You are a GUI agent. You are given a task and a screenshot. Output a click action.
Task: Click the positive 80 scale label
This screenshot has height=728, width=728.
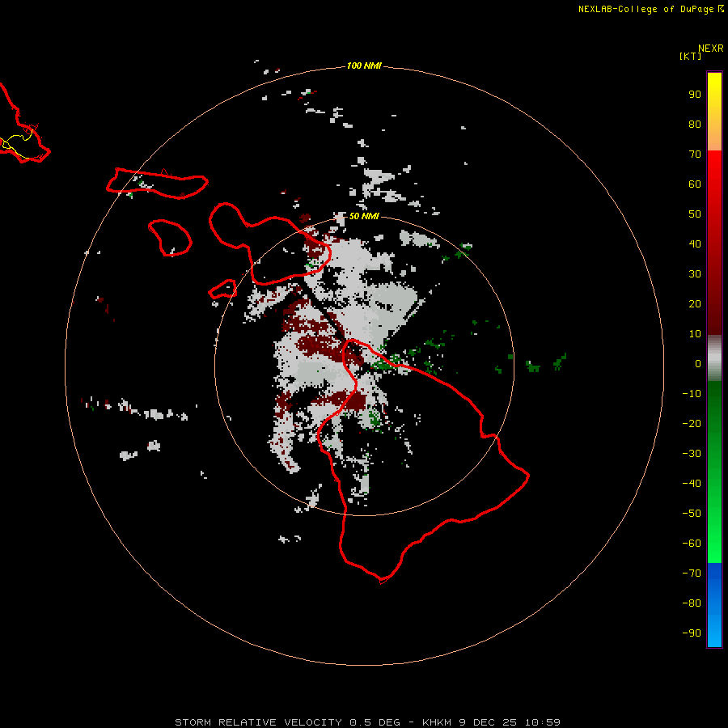695,125
